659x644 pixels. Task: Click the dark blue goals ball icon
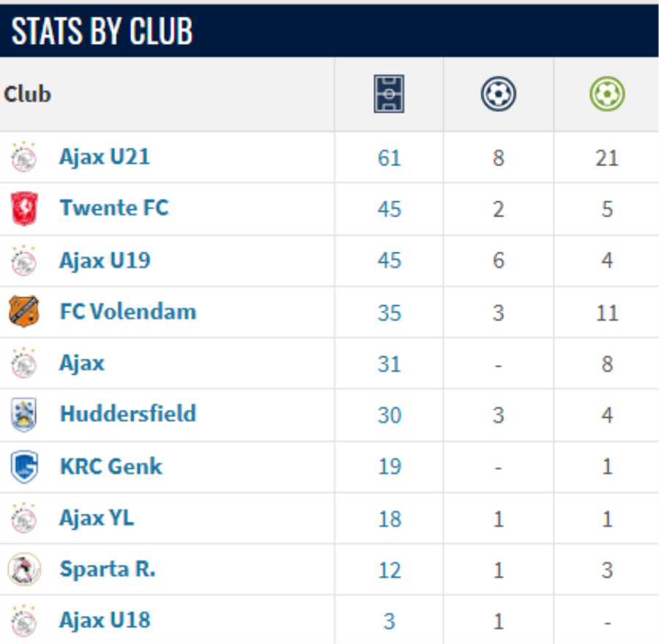pyautogui.click(x=498, y=94)
